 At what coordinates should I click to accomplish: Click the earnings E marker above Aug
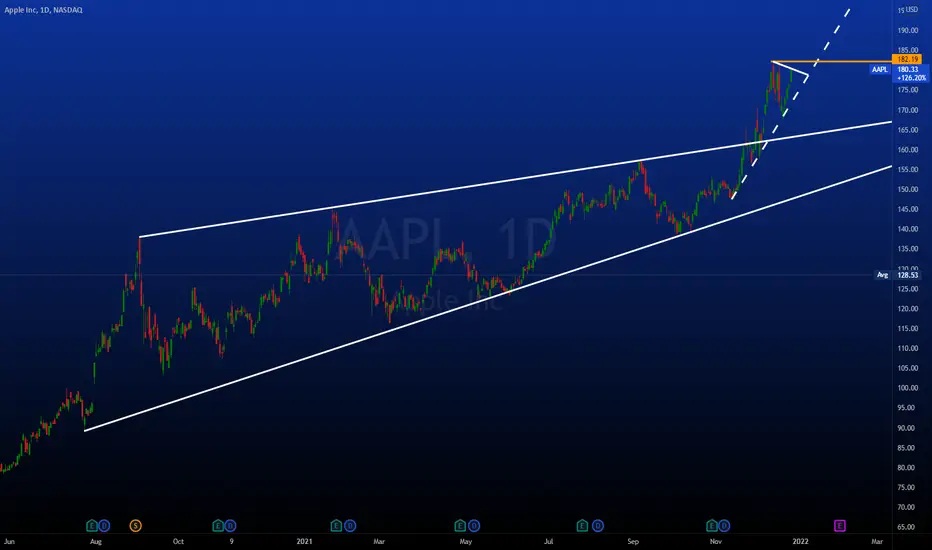click(92, 526)
